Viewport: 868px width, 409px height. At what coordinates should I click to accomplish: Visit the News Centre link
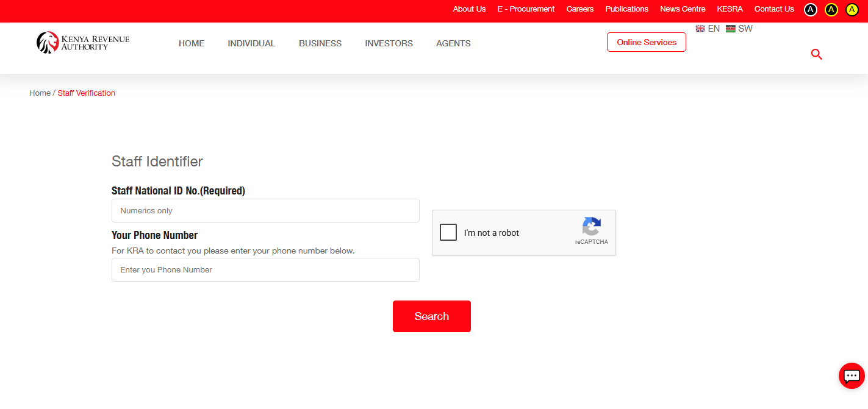(x=683, y=9)
